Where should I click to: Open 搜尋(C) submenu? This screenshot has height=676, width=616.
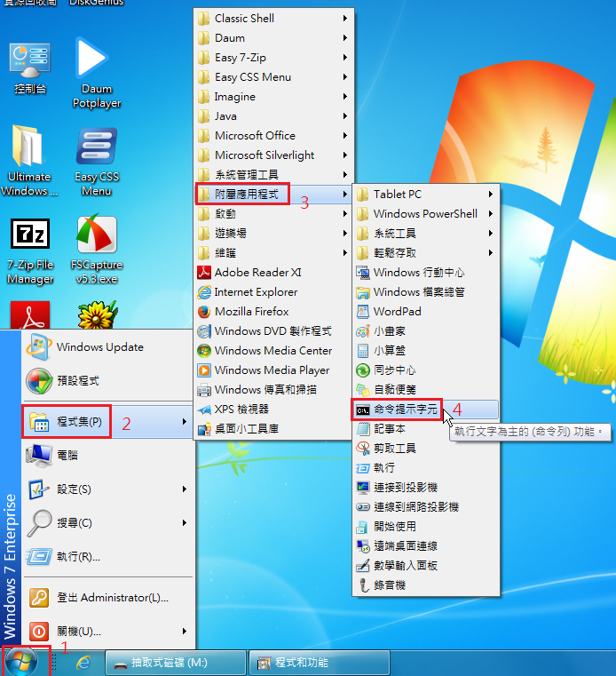pos(107,523)
